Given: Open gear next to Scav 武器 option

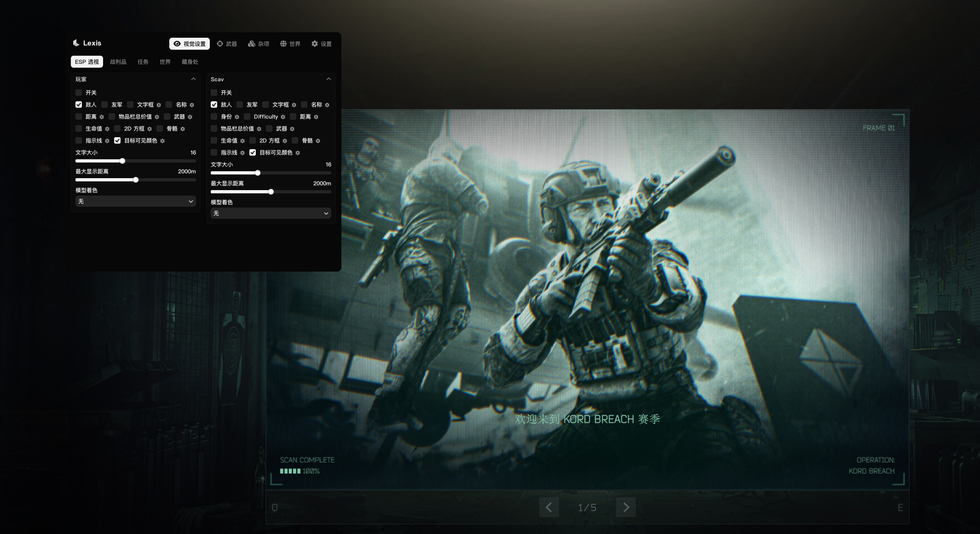Looking at the screenshot, I should click(x=292, y=129).
